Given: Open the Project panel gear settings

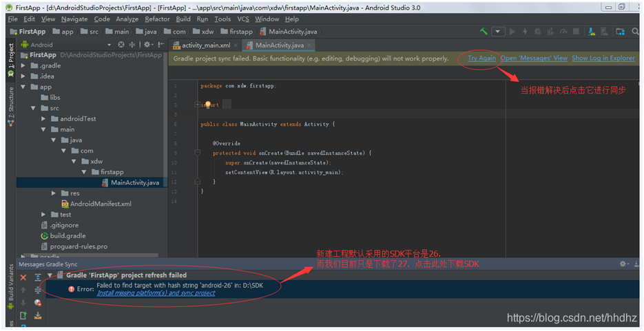Looking at the screenshot, I should click(x=147, y=45).
